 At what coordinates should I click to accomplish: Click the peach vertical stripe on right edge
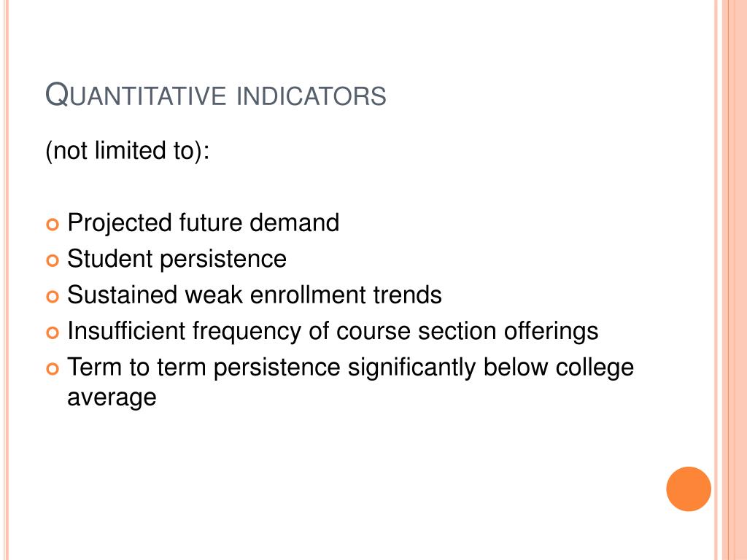tap(734, 280)
